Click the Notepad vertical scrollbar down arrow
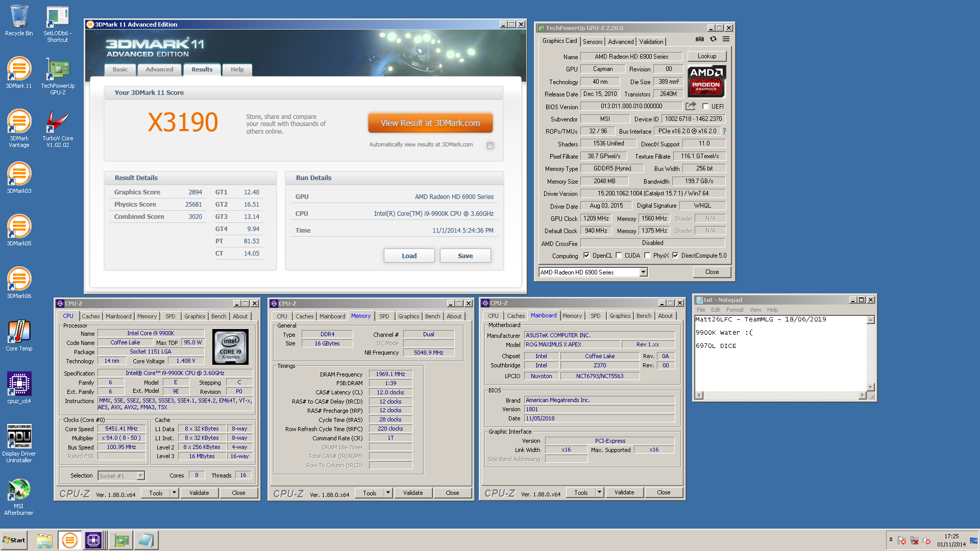This screenshot has height=551, width=980. [871, 387]
